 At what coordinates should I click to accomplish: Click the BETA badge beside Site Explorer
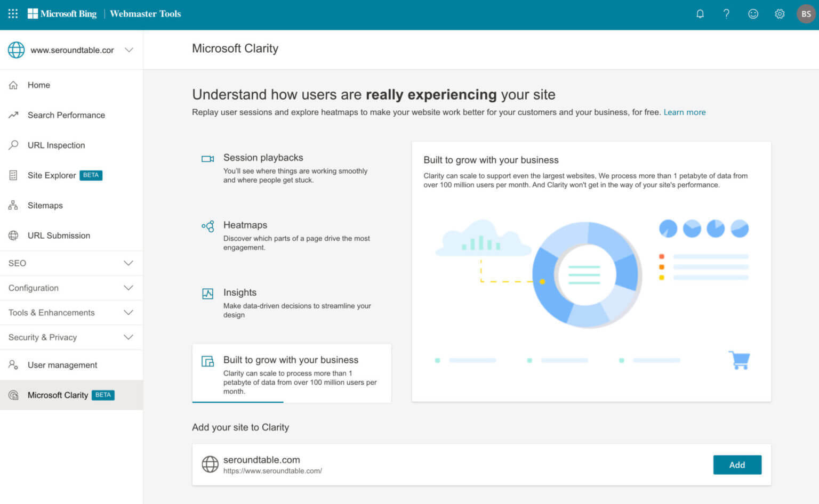(x=91, y=175)
